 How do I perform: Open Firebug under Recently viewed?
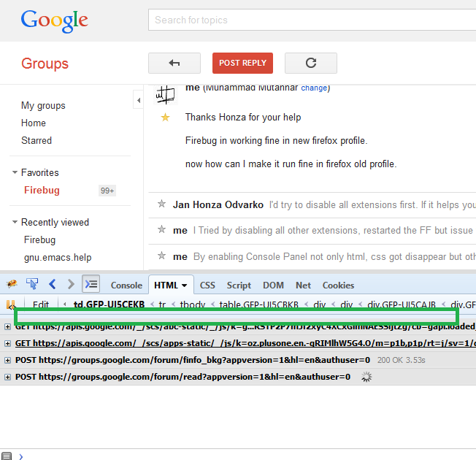[x=39, y=240]
